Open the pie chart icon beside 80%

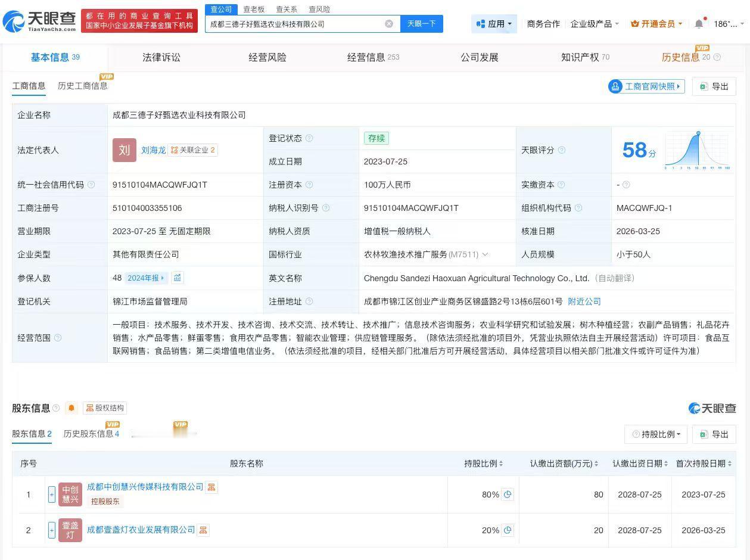[508, 494]
